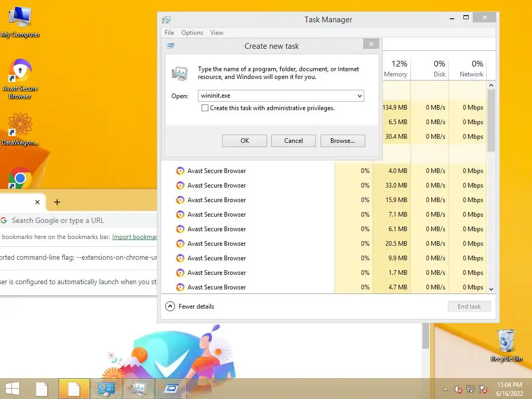The height and width of the screenshot is (399, 532).
Task: Click the process list scroll up arrow
Action: (x=491, y=86)
